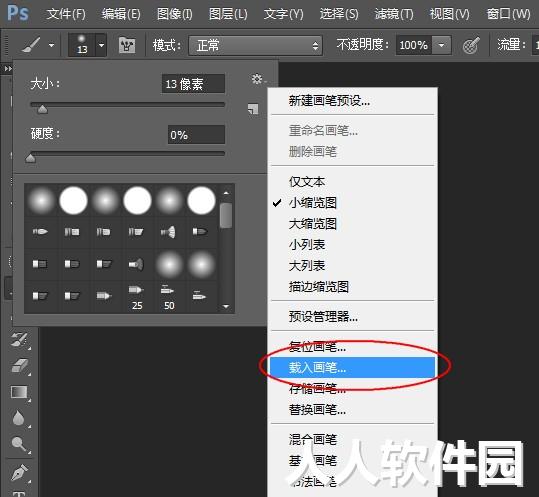
Task: Open the 文字(Y) menu
Action: [284, 14]
